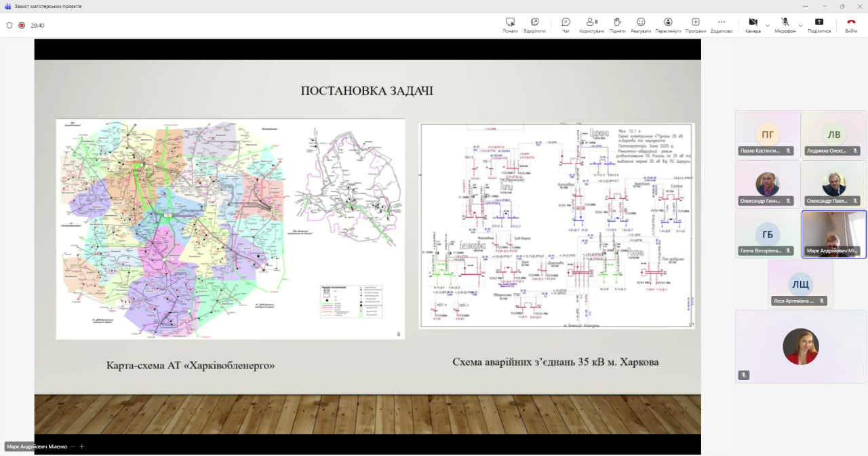
Task: Click the shield privacy icon
Action: [x=9, y=25]
